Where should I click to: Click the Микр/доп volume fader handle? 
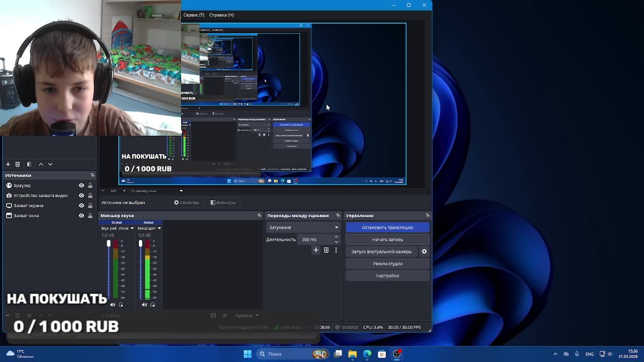pos(140,244)
